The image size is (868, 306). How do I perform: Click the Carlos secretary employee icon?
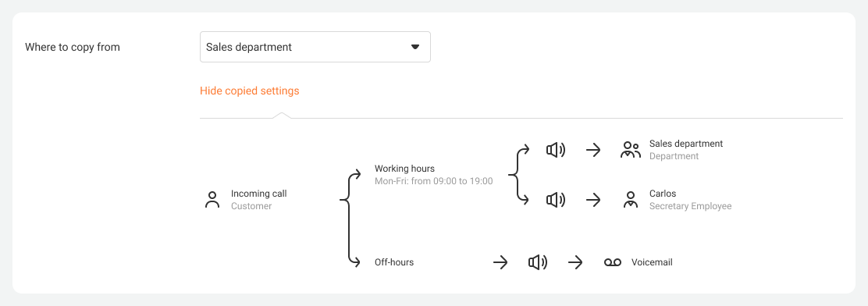click(630, 200)
